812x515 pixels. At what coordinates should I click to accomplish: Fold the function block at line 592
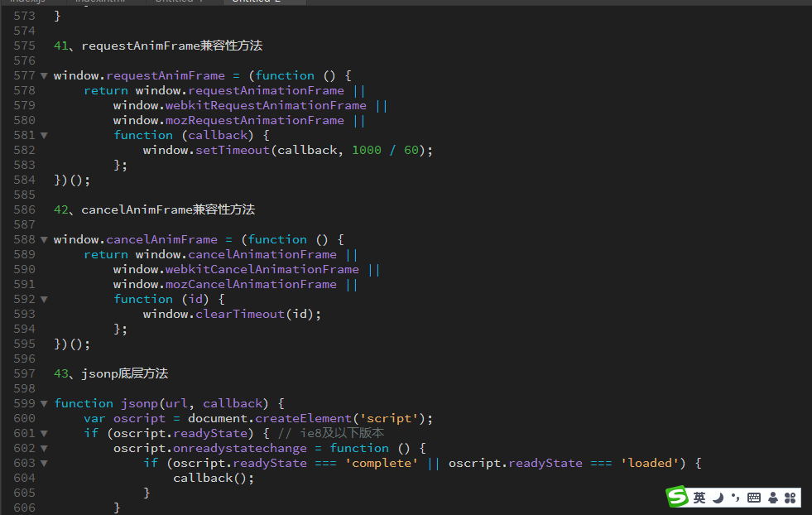[x=44, y=299]
